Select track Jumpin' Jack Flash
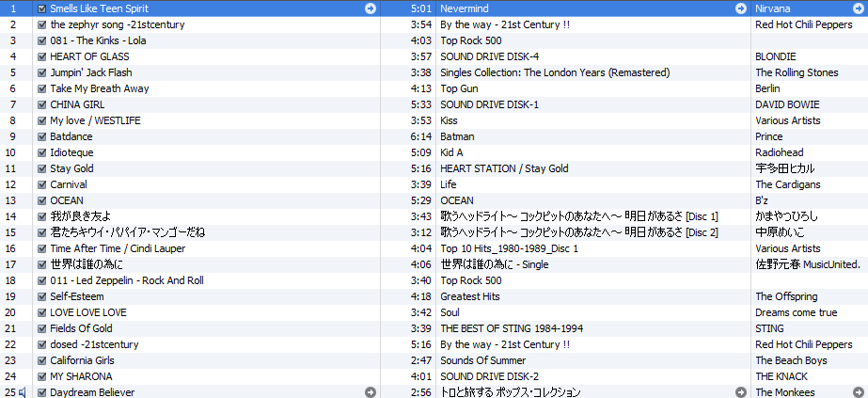The height and width of the screenshot is (398, 868). coord(91,72)
